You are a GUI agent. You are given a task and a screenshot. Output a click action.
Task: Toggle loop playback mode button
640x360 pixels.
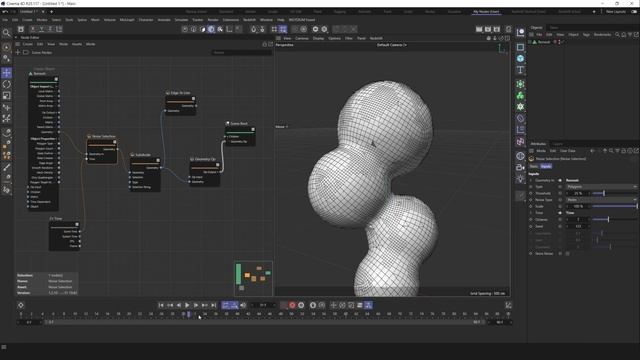(226, 305)
